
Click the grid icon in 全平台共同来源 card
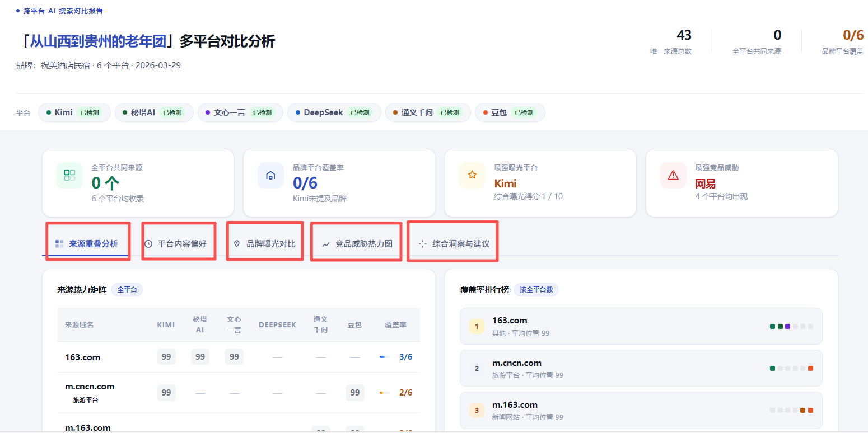pos(69,175)
